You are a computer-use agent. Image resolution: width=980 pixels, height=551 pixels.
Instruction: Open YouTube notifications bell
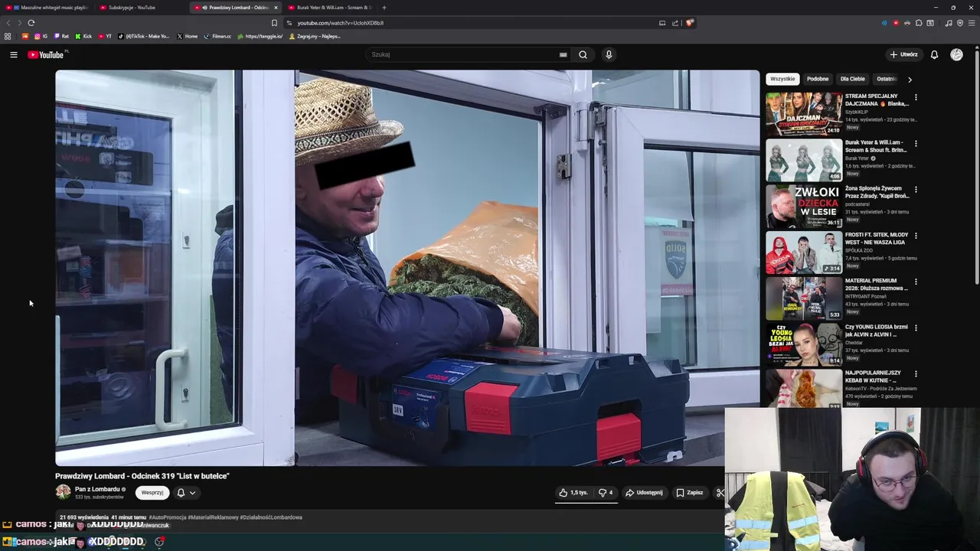click(934, 54)
